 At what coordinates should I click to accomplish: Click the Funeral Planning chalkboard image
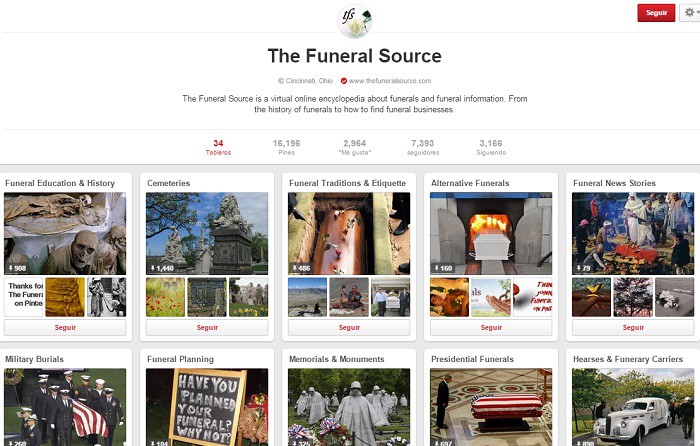207,407
